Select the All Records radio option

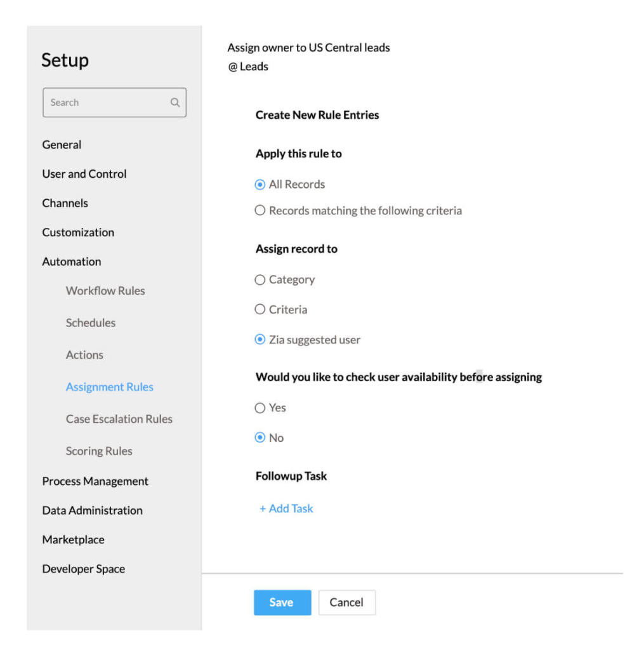click(260, 185)
